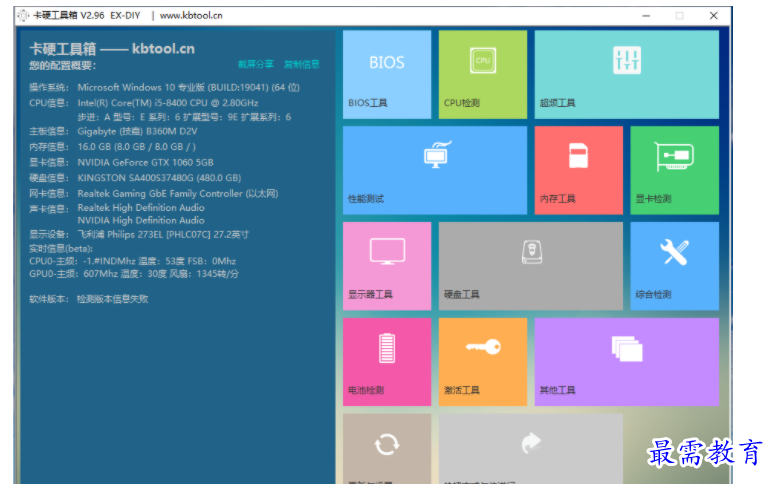
Task: Select the 步进 stepping details row
Action: coord(184,117)
